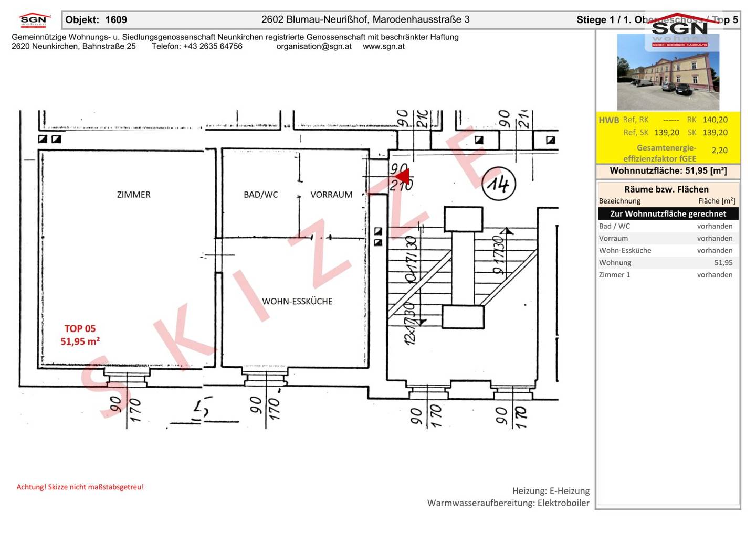Click the 'Warmwasseraufbereitung: Elektroboiler' note
This screenshot has width=756, height=534.
(x=508, y=503)
